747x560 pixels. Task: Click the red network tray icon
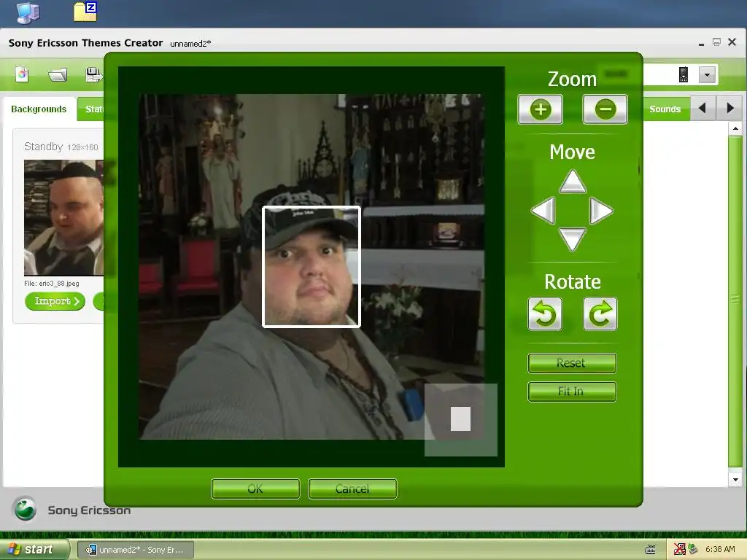coord(679,550)
